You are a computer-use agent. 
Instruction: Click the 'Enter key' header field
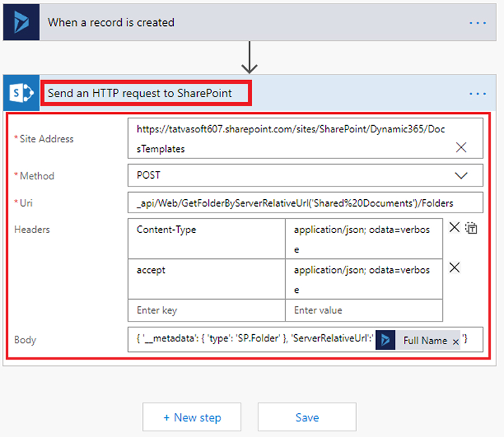click(x=207, y=310)
